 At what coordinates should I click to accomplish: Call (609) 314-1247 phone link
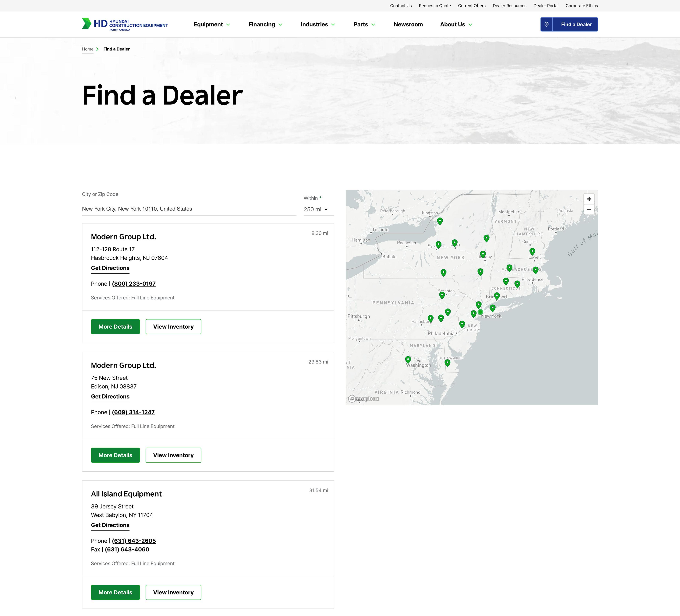pos(133,412)
